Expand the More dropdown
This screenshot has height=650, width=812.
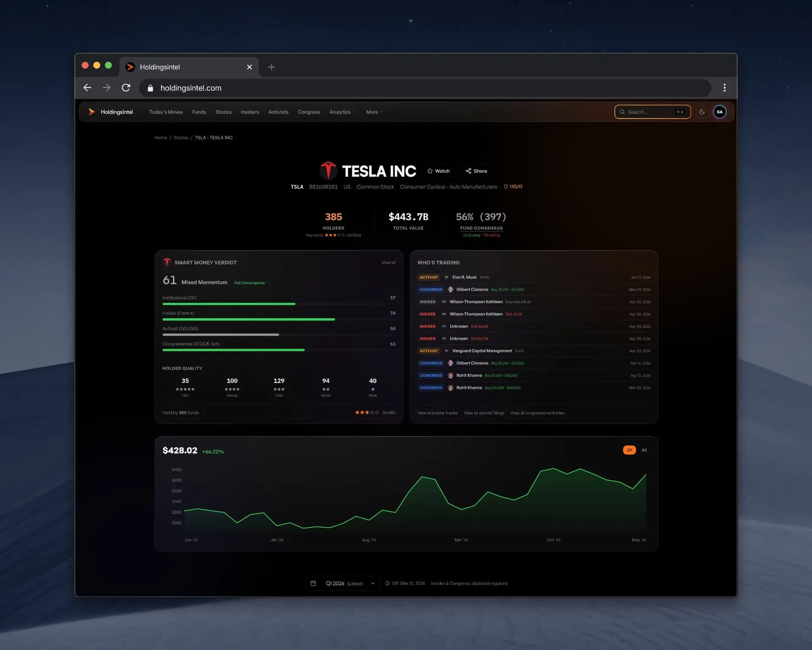tap(375, 112)
